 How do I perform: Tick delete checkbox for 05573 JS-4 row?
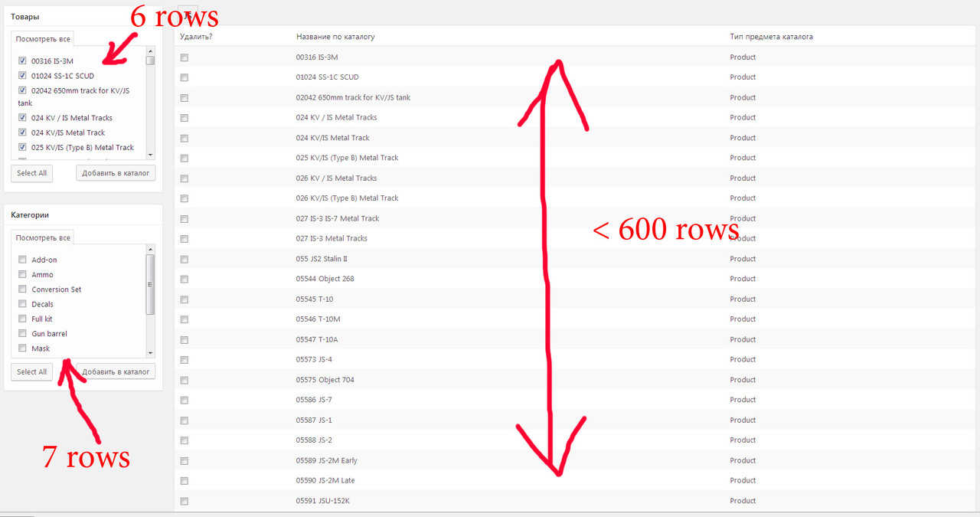click(x=185, y=360)
